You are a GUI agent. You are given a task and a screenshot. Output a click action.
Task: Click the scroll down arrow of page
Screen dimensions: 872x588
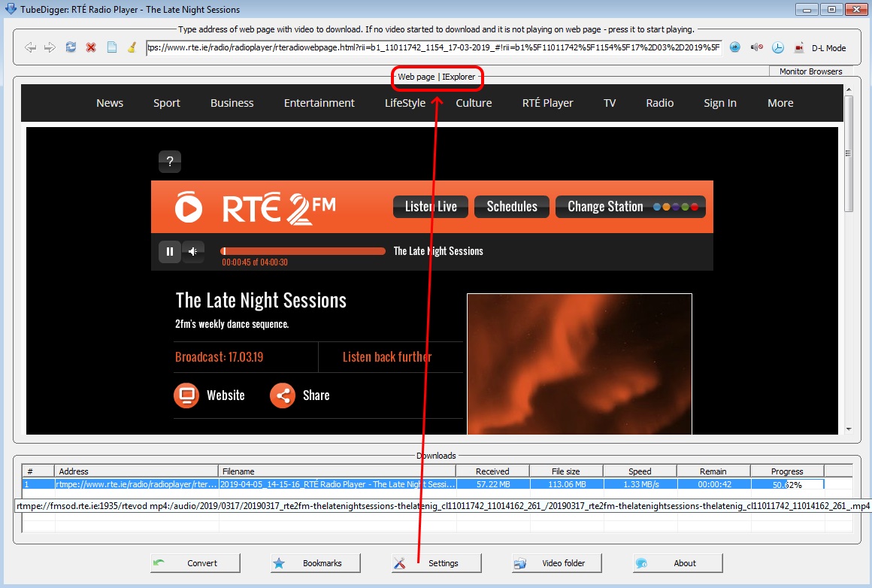(848, 429)
